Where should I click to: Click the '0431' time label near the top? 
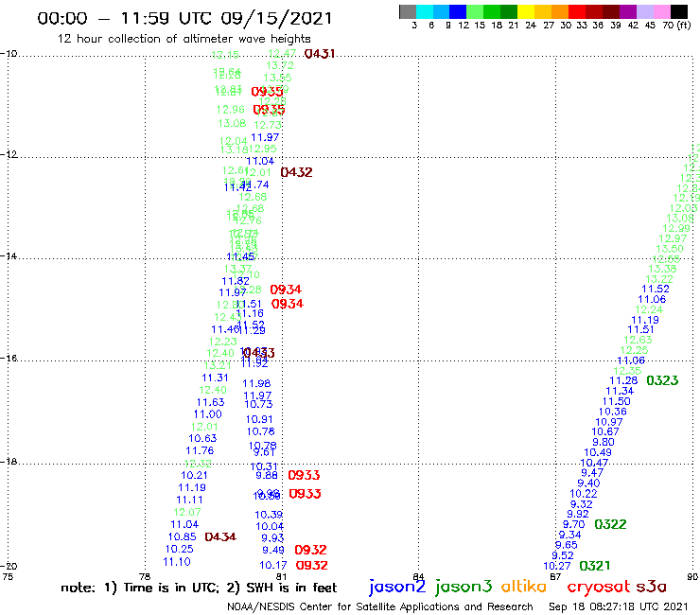tap(319, 54)
